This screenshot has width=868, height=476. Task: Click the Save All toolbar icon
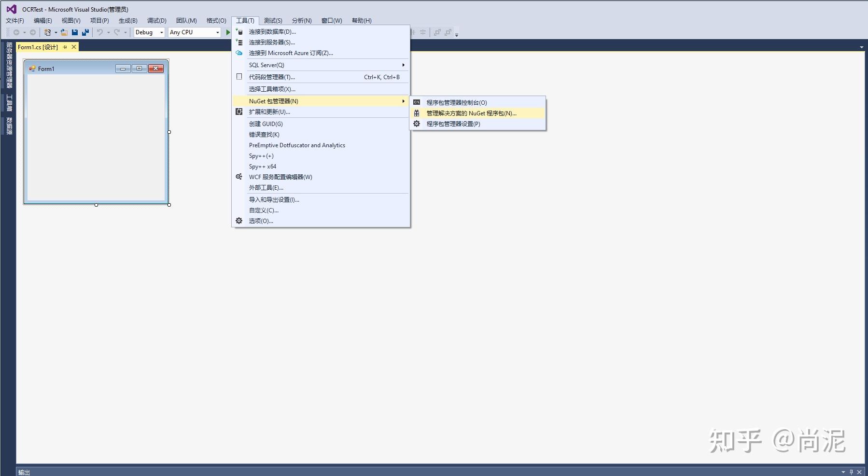click(x=85, y=32)
